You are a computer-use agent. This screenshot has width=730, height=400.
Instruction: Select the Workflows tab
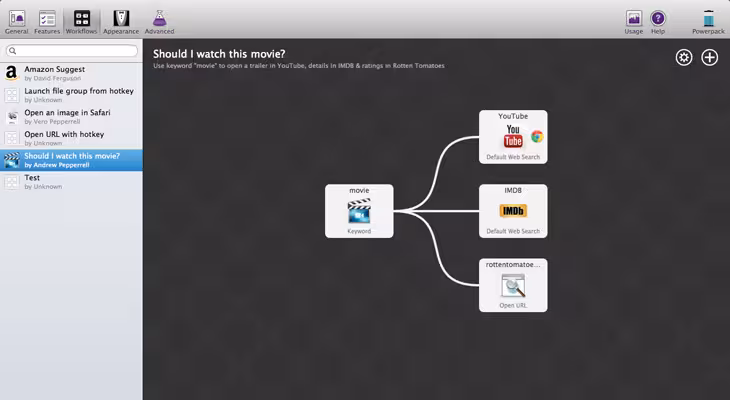tap(81, 22)
